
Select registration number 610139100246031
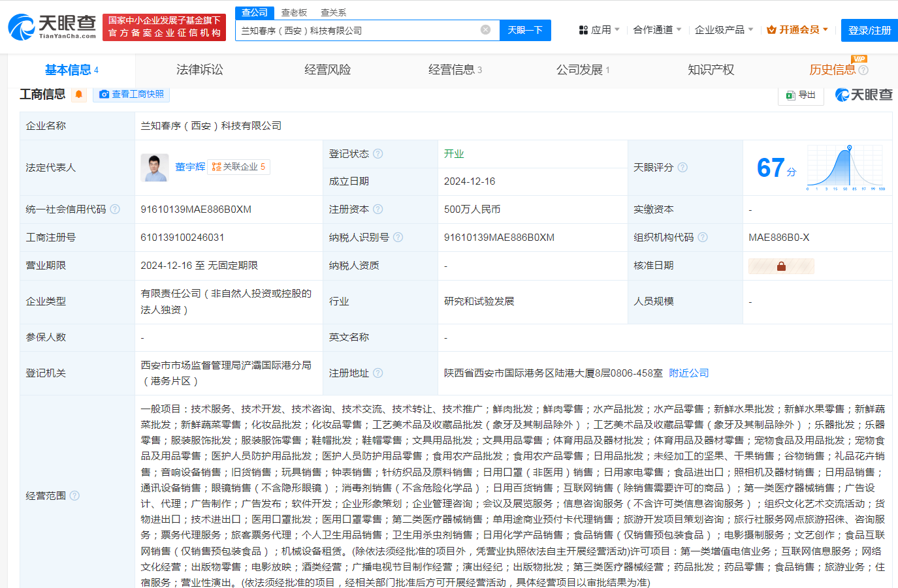(182, 238)
